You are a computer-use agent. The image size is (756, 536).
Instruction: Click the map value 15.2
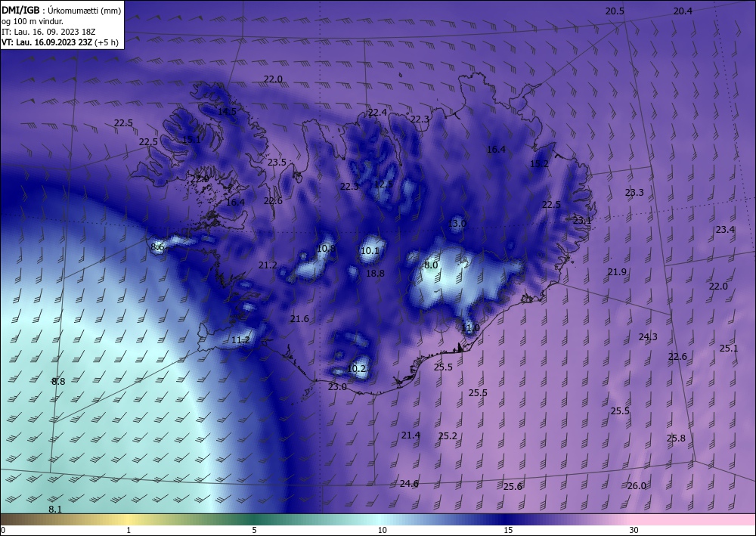[539, 164]
